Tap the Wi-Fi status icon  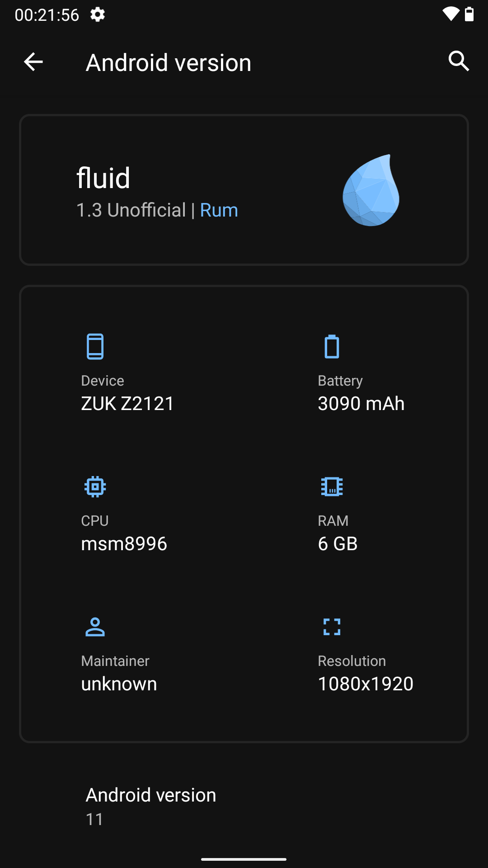pyautogui.click(x=451, y=14)
